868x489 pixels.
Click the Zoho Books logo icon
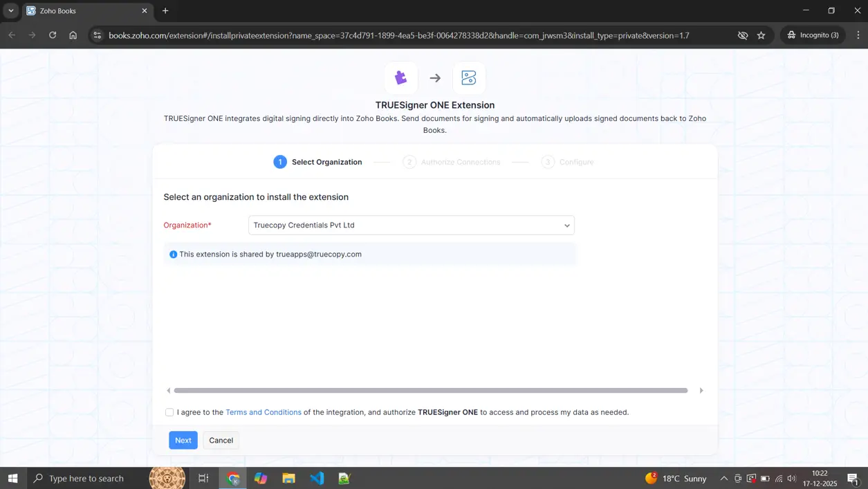(469, 78)
